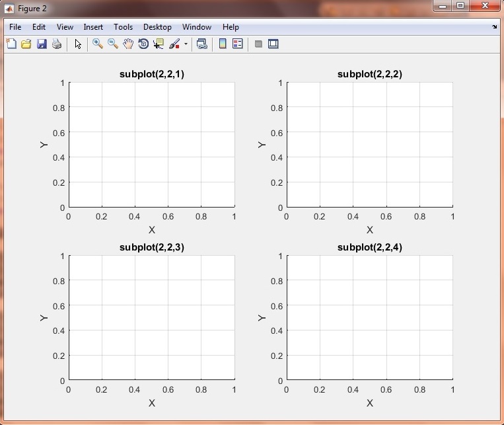Close the Figure 2 window
Screen dimensions: 504x425
pyautogui.click(x=485, y=5)
